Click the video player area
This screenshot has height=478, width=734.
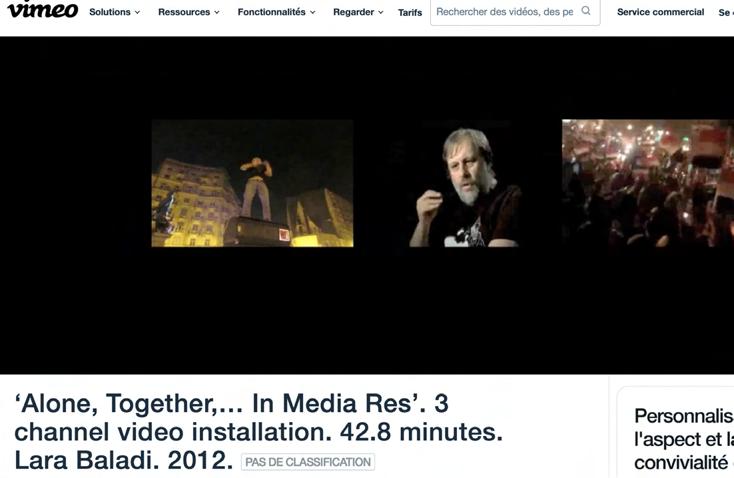367,205
